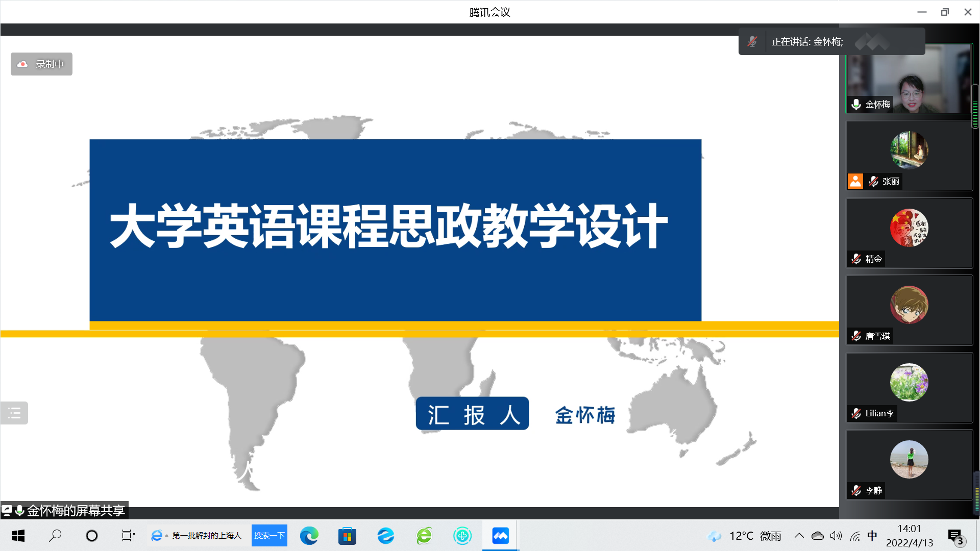Click the 录制中 recording indicator
The height and width of the screenshot is (551, 980).
(x=41, y=64)
